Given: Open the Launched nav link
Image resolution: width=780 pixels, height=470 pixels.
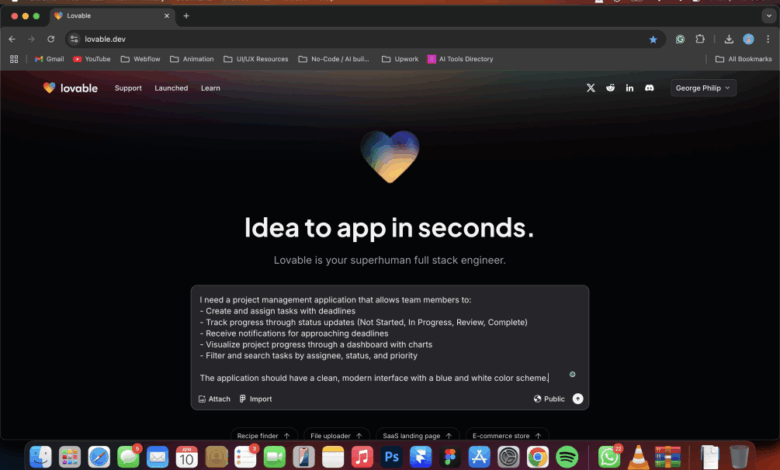Looking at the screenshot, I should (x=171, y=88).
